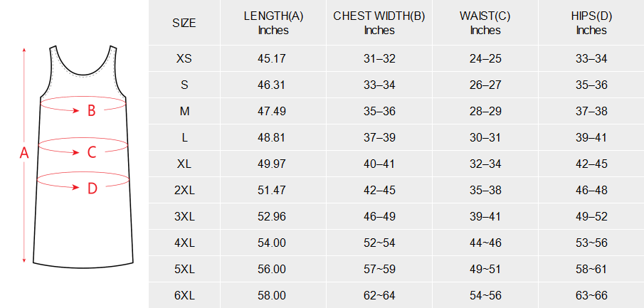Select the dress neckline in the diagram

[x=83, y=62]
